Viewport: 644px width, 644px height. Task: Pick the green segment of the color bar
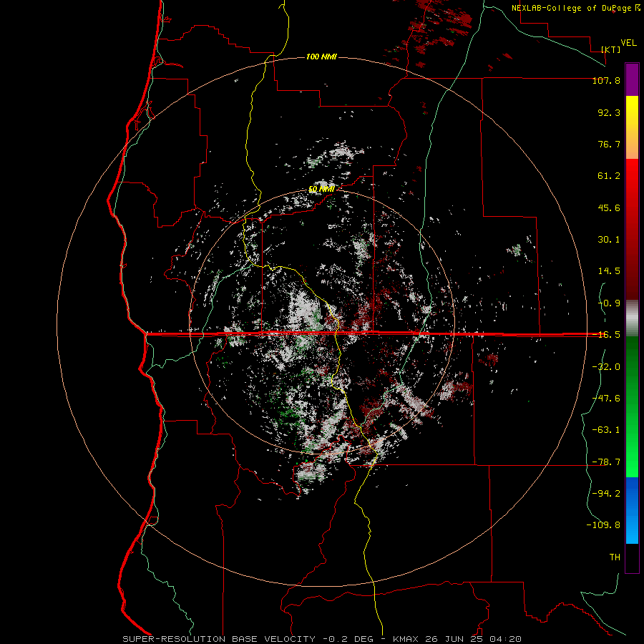632,406
